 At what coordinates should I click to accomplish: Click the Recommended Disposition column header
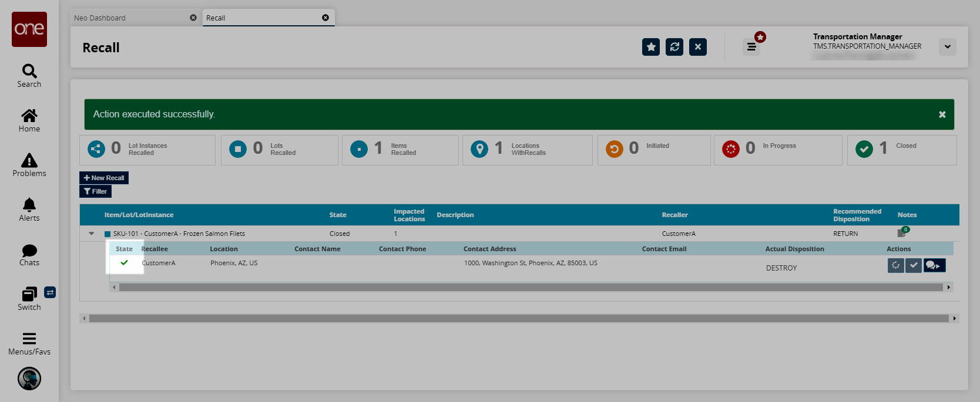click(x=857, y=215)
